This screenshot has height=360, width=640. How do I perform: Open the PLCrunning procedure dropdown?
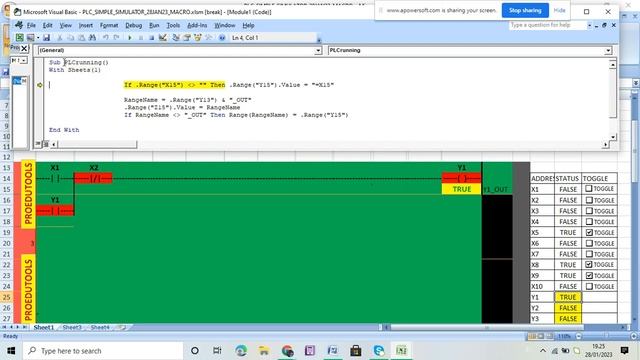pyautogui.click(x=608, y=50)
